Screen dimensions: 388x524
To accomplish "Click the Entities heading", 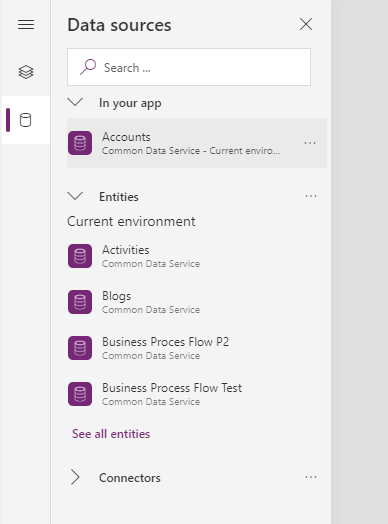I will click(x=119, y=197).
